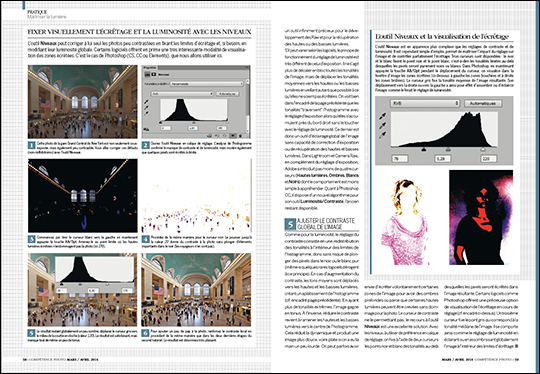Image resolution: width=540 pixels, height=374 pixels.
Task: Click the step 4 white shadow-clipping preview image
Action: click(x=196, y=195)
